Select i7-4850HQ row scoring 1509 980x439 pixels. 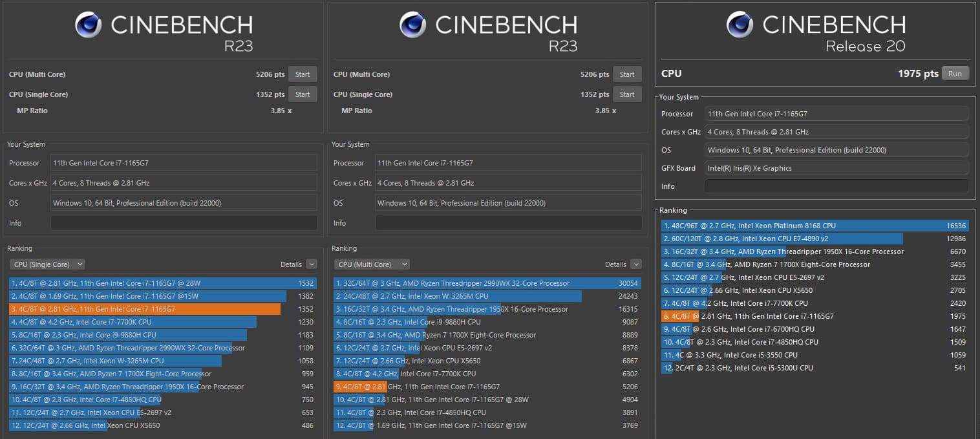[815, 342]
